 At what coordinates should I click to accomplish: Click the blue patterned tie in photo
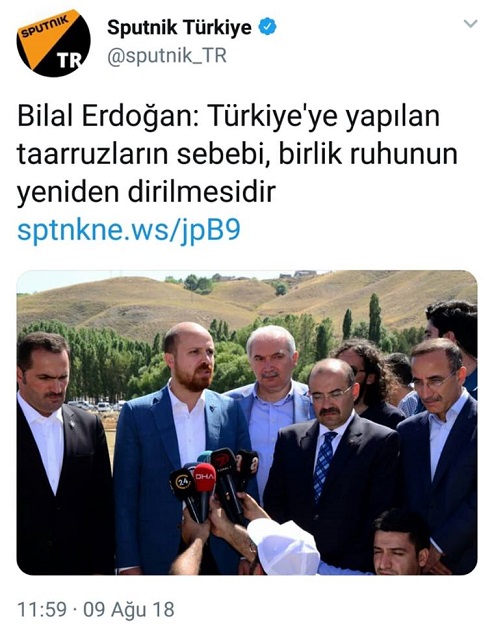[323, 462]
